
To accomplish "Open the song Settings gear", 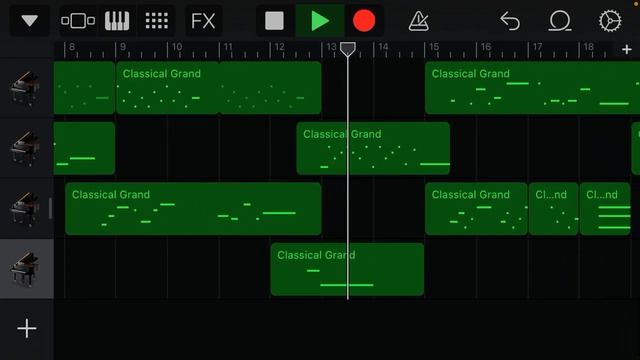I will (610, 20).
